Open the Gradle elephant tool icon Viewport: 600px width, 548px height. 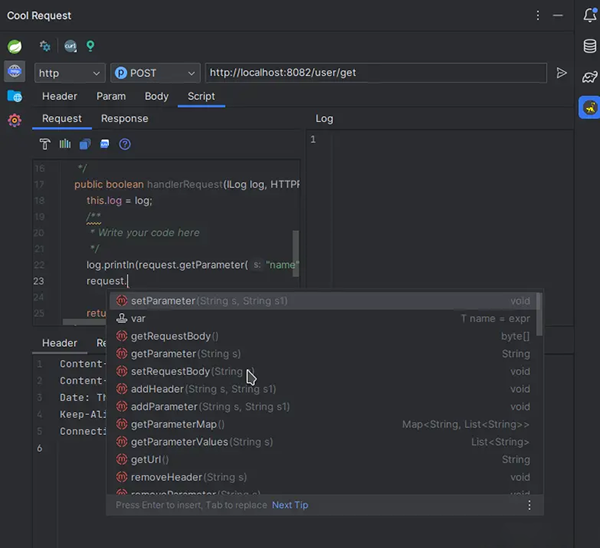[x=590, y=77]
